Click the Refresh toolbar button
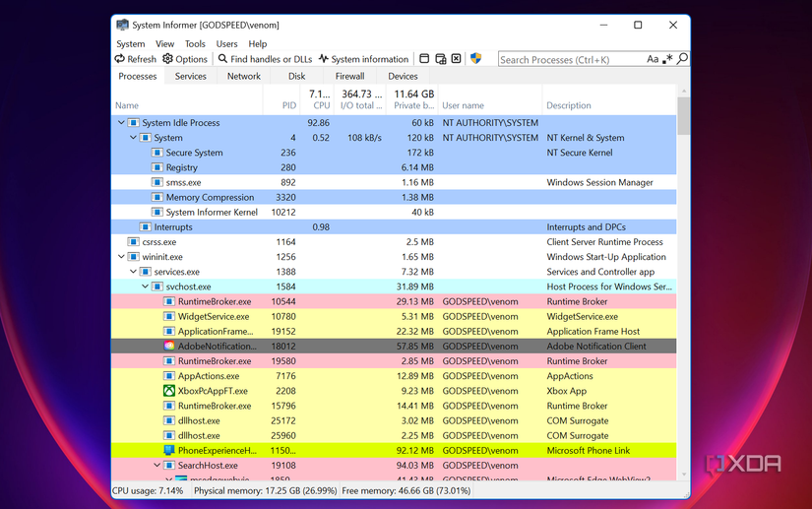The image size is (812, 509). [x=135, y=59]
